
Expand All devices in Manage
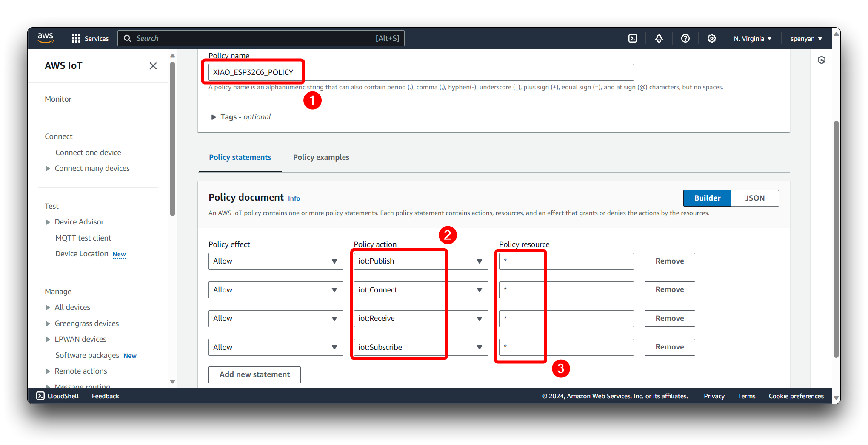coord(48,307)
